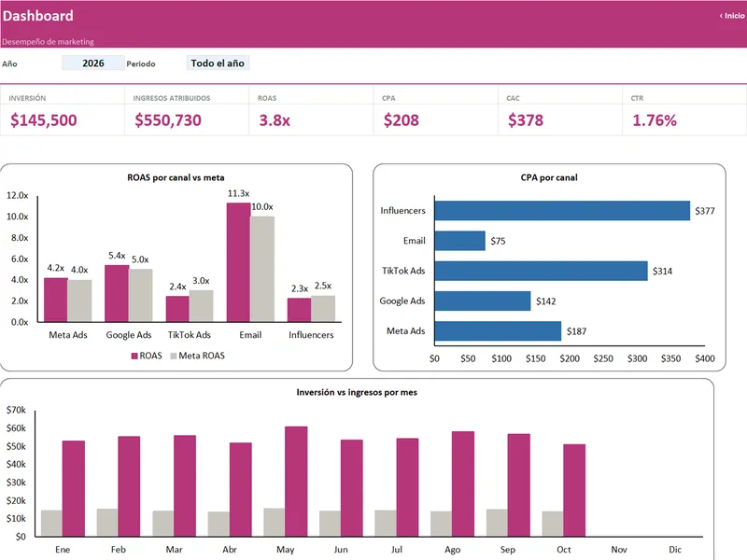The height and width of the screenshot is (560, 747).
Task: Click the Feb gray investment bar
Action: coord(107,523)
